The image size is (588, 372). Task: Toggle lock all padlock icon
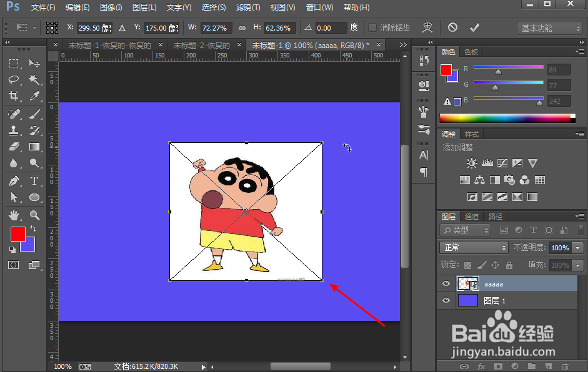pyautogui.click(x=509, y=265)
